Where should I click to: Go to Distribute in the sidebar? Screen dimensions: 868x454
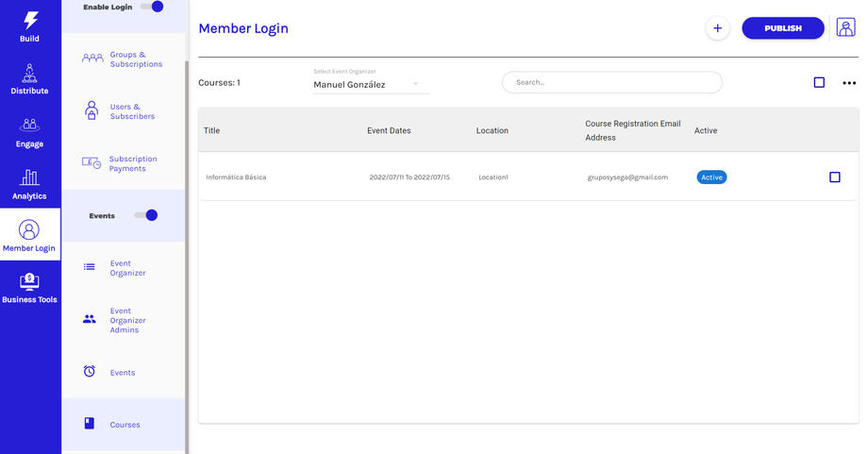[29, 74]
